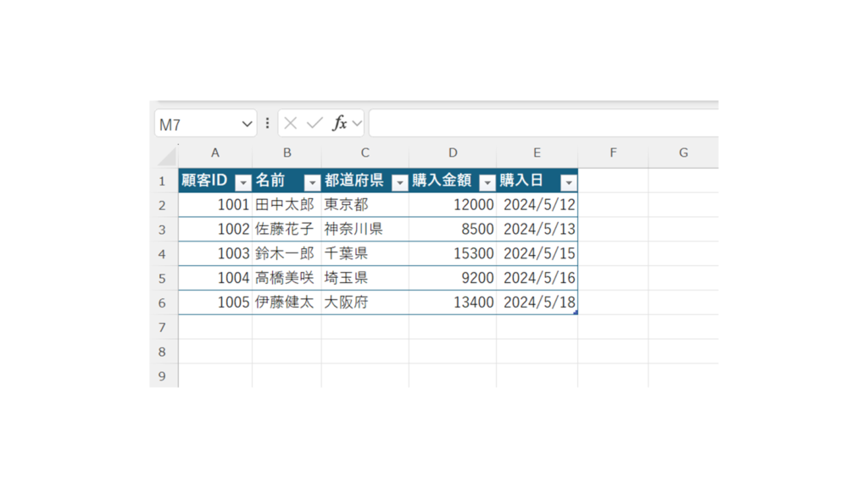The height and width of the screenshot is (488, 868).
Task: Click the Insert Function fx icon
Action: click(339, 124)
